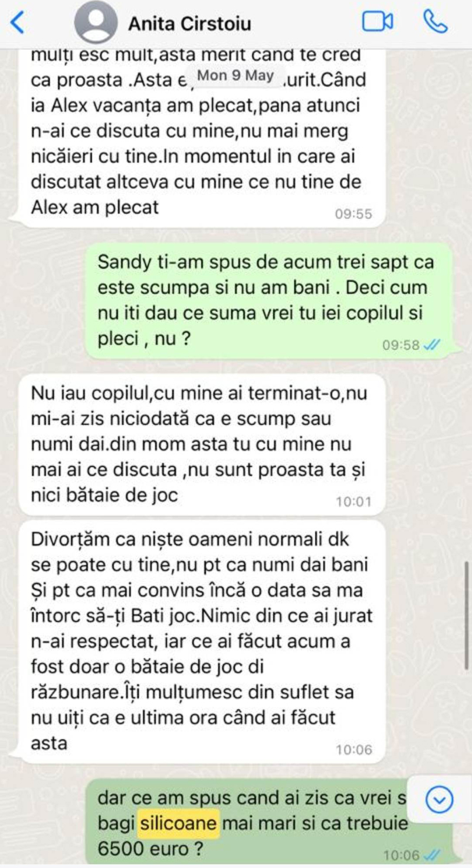Screen dimensions: 472x868
Task: Tap read ticks on 10:06 sent message
Action: 433,854
